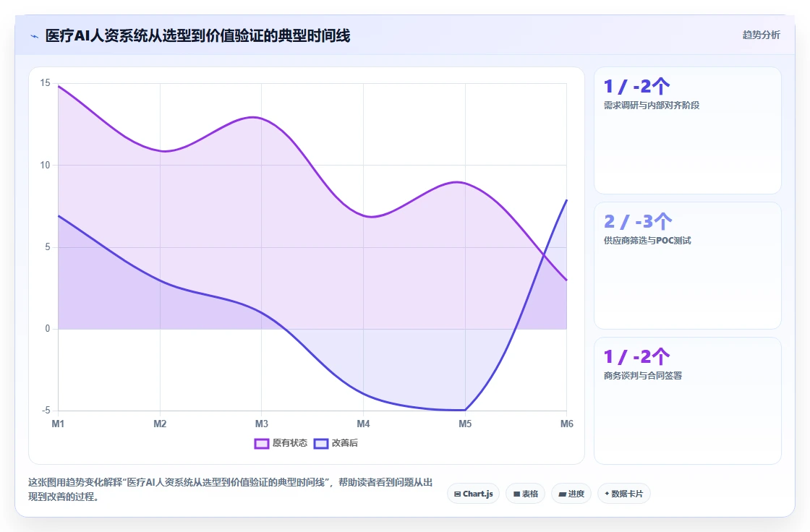Click 改善后 line's lowest point at M5
810x532 pixels.
tap(465, 411)
